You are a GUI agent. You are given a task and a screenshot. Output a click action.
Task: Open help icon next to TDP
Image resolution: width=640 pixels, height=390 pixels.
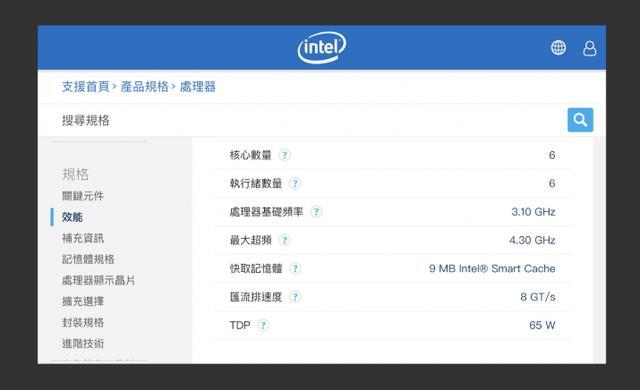[263, 325]
